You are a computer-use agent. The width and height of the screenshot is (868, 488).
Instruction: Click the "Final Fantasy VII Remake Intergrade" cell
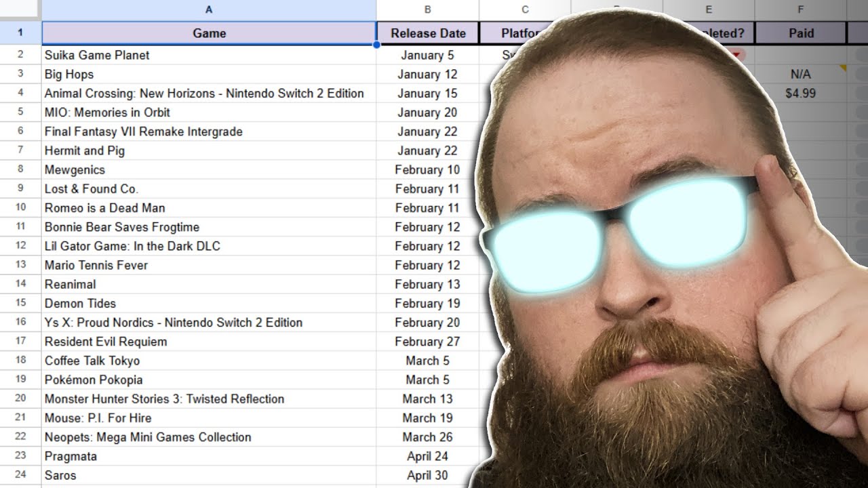click(x=209, y=131)
